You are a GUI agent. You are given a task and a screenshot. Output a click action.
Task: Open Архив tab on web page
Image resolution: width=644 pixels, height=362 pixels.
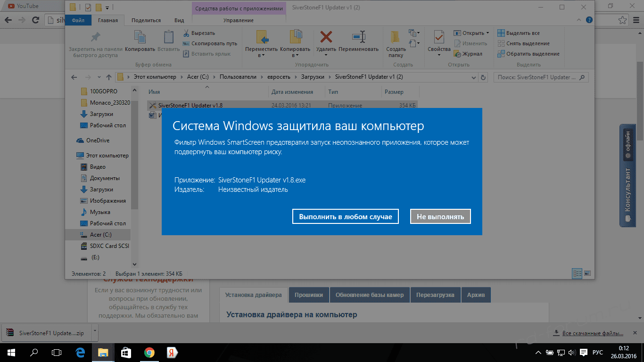coord(476,295)
